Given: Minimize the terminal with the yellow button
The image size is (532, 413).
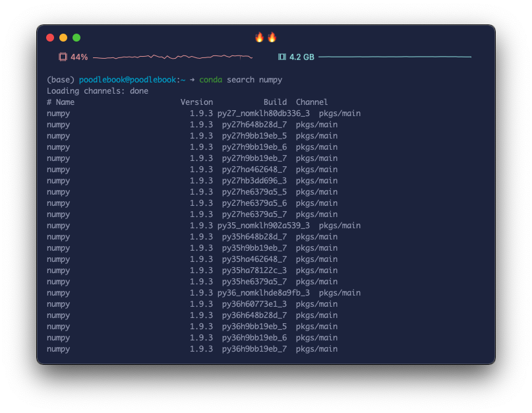Looking at the screenshot, I should (63, 38).
